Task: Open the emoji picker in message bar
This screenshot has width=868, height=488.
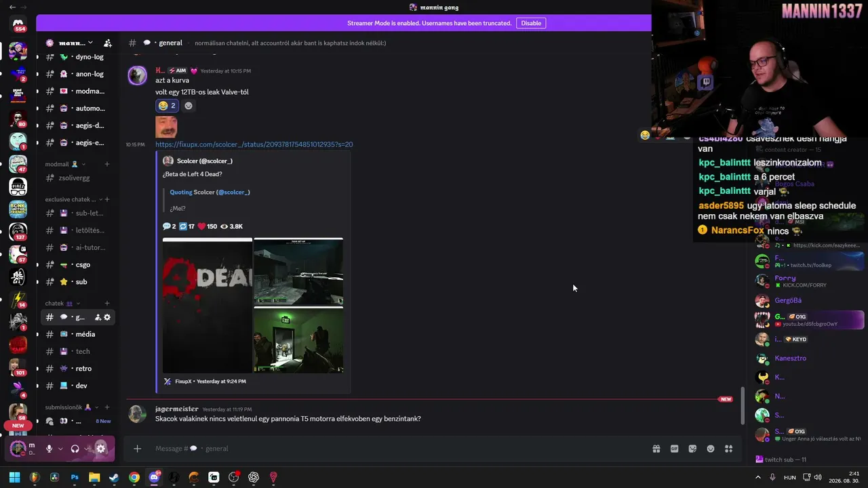Action: click(711, 449)
